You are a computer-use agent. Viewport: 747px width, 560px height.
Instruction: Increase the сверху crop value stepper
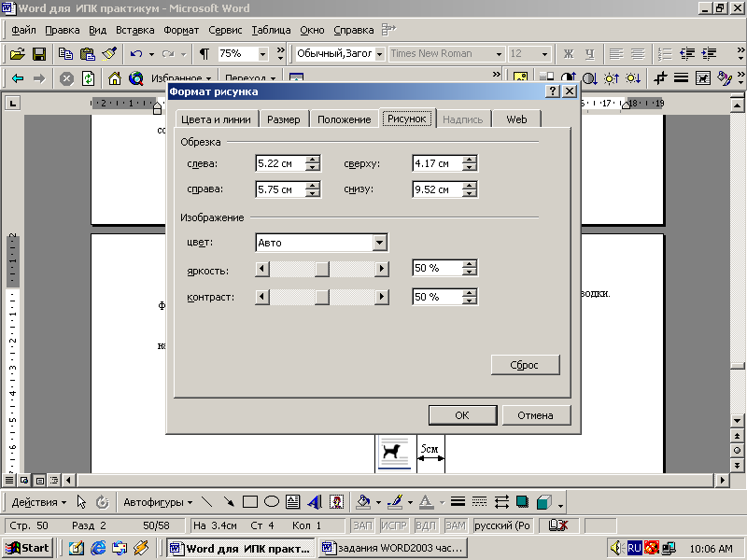470,160
